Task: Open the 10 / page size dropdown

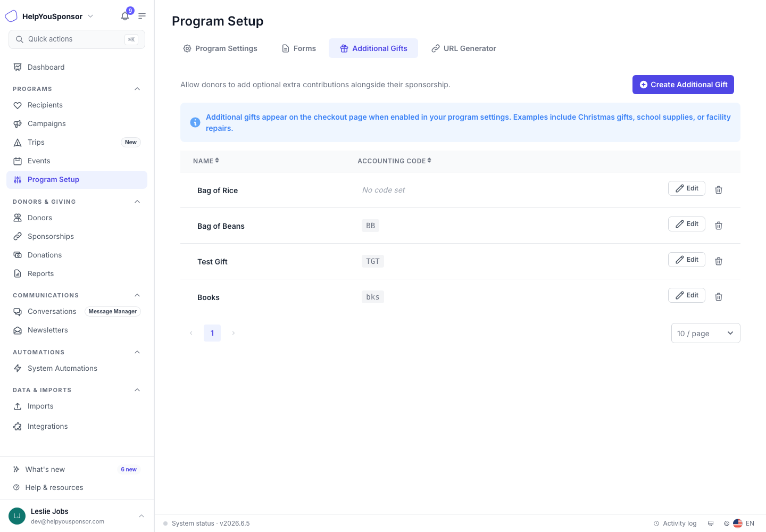Action: click(x=706, y=333)
